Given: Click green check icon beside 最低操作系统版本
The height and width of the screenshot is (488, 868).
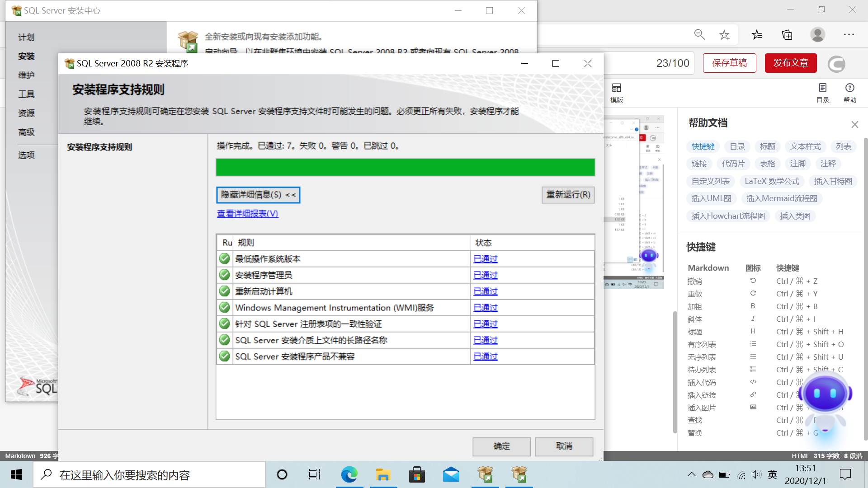Looking at the screenshot, I should tap(224, 258).
